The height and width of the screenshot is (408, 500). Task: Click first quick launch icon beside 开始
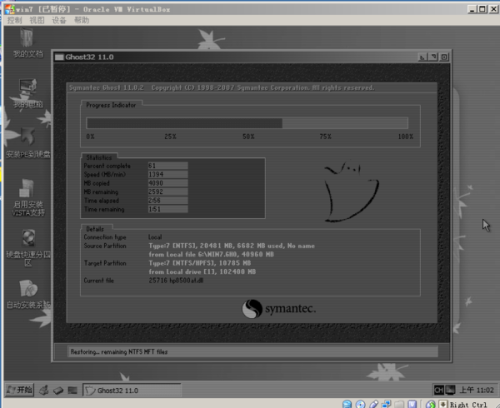(x=44, y=390)
